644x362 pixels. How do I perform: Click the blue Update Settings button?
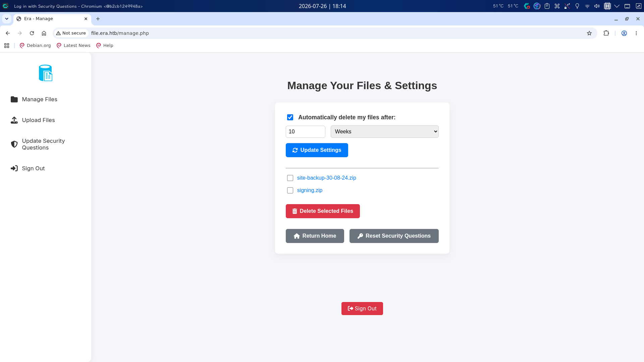tap(317, 150)
